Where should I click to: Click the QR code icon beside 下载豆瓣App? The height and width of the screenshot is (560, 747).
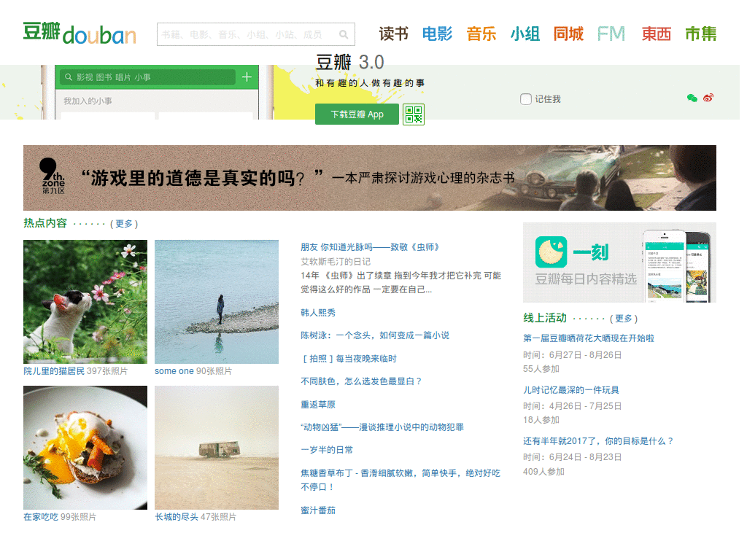pyautogui.click(x=414, y=114)
